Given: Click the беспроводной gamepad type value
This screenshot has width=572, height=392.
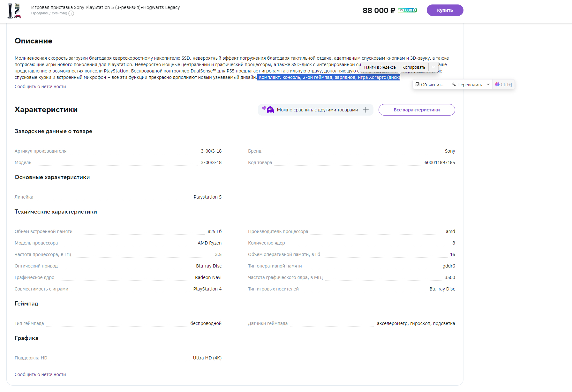Looking at the screenshot, I should click(x=206, y=323).
